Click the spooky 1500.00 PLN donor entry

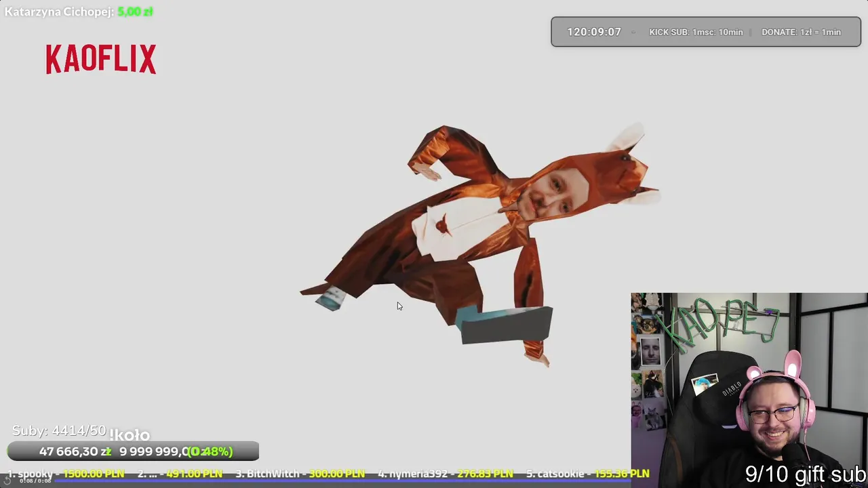(66, 474)
